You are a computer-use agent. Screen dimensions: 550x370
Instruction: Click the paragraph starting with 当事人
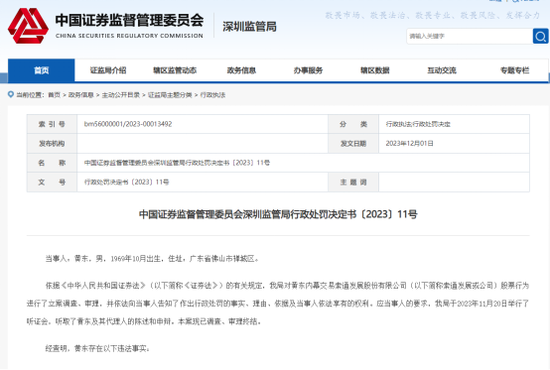(152, 259)
